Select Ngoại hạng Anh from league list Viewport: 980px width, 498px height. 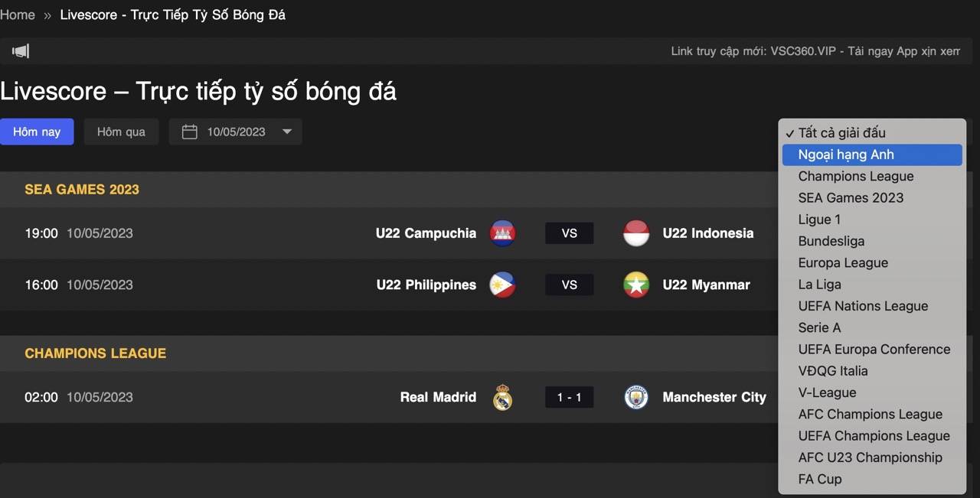846,155
